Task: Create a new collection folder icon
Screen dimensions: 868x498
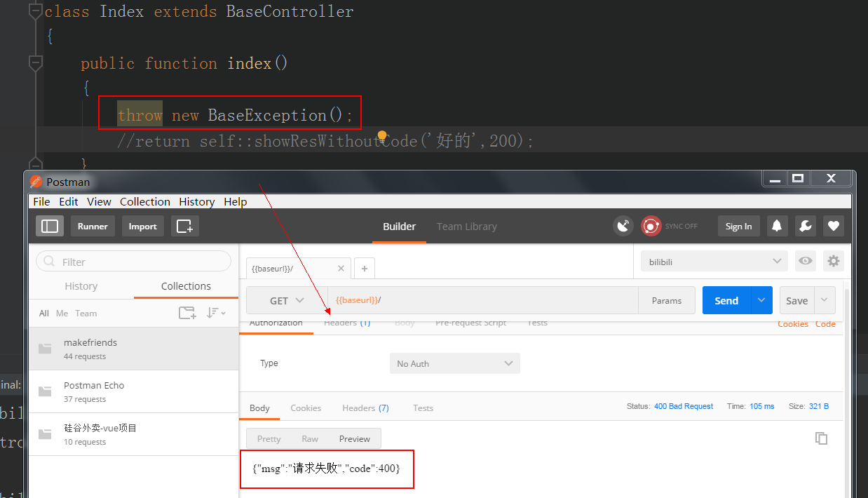Action: 187,313
